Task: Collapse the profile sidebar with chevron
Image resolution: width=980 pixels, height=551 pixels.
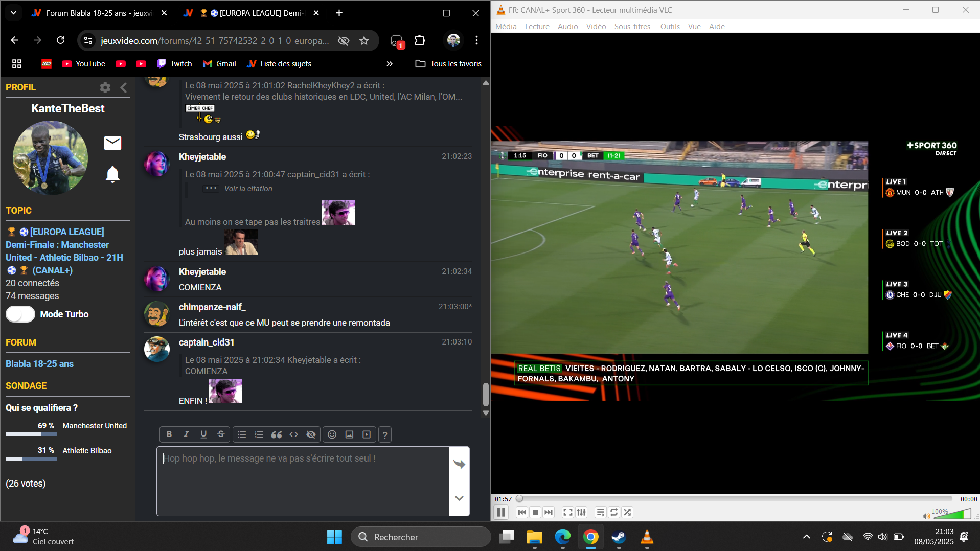Action: [x=123, y=87]
